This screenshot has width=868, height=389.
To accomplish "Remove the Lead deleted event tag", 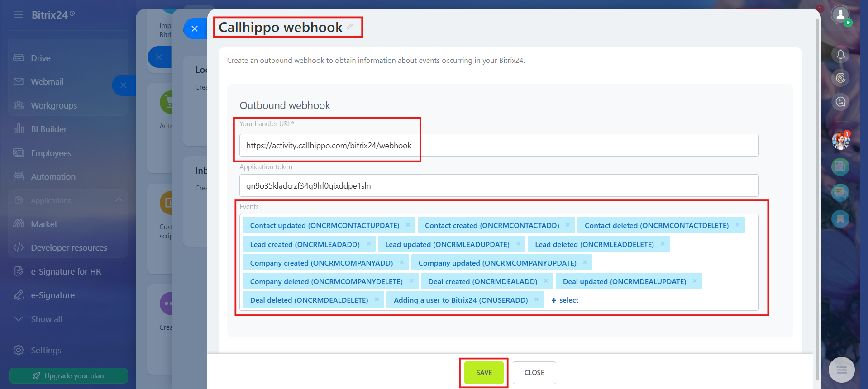I will tap(663, 244).
